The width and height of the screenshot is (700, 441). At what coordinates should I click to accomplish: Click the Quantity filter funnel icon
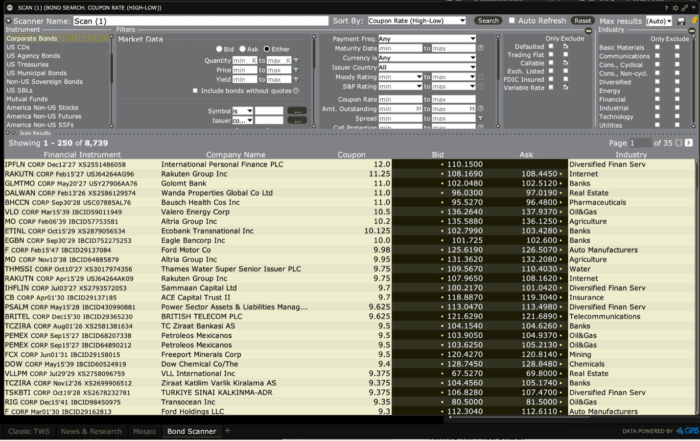pos(296,60)
